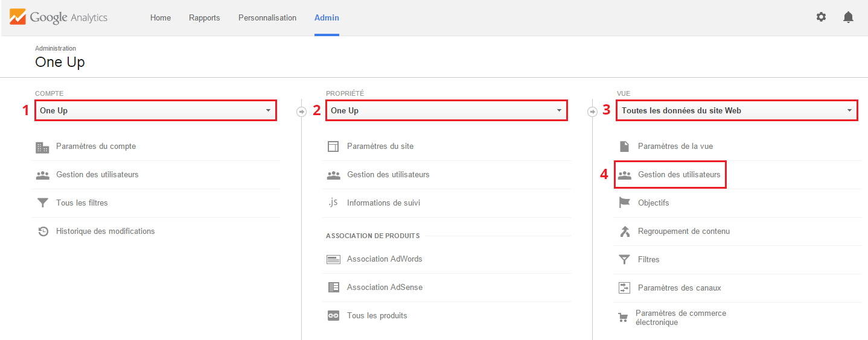The image size is (868, 340).
Task: Open the Propriété dropdown showing One Up
Action: pos(447,110)
